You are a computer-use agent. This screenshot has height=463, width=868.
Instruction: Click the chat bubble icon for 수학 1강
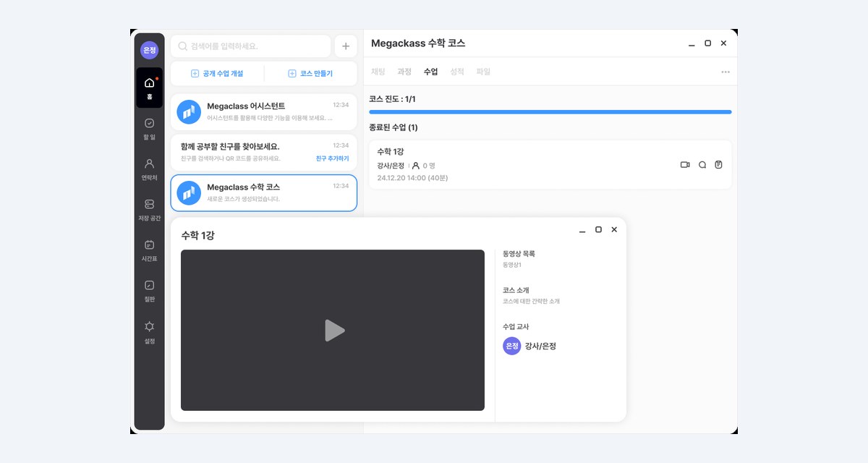[x=702, y=165]
